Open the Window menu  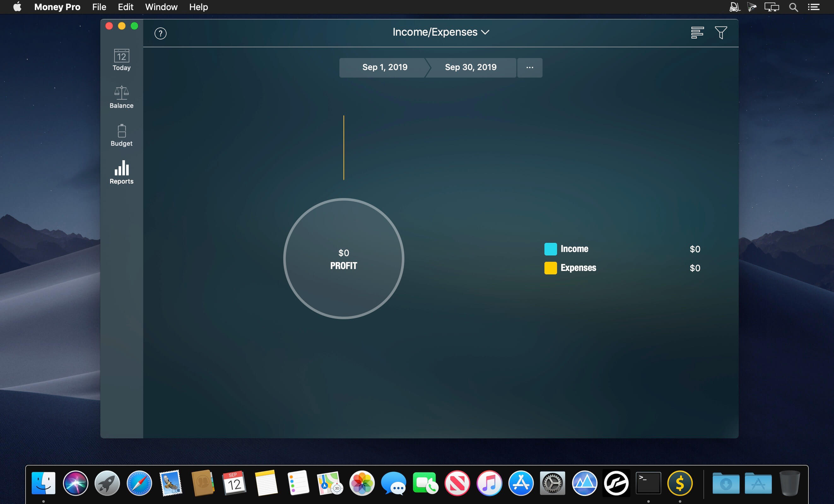(161, 7)
